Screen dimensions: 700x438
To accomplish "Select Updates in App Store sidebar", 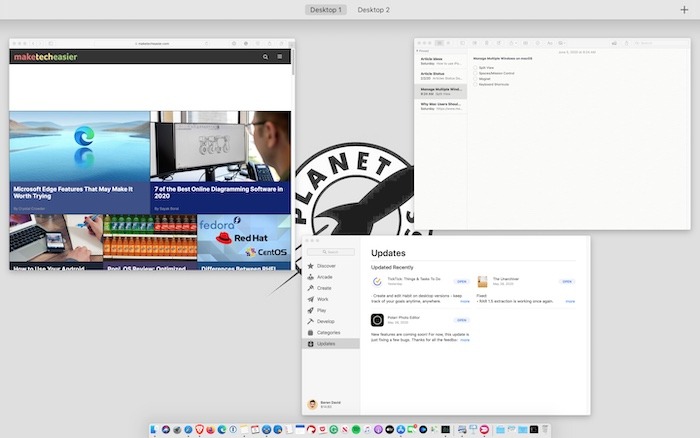I will pos(331,344).
